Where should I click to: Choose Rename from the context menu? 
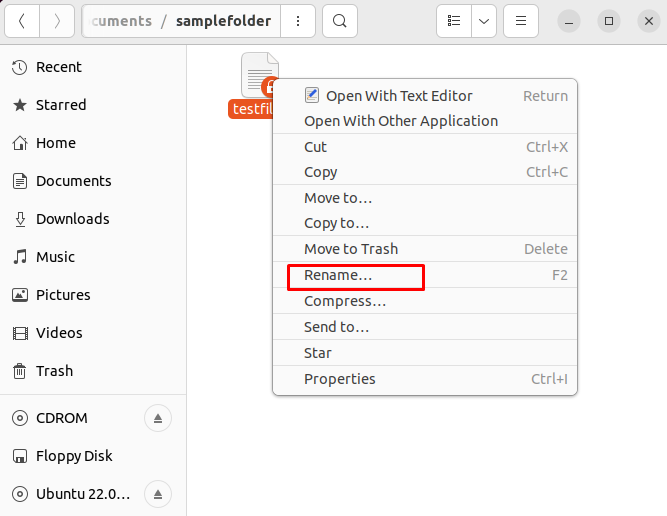click(x=338, y=275)
